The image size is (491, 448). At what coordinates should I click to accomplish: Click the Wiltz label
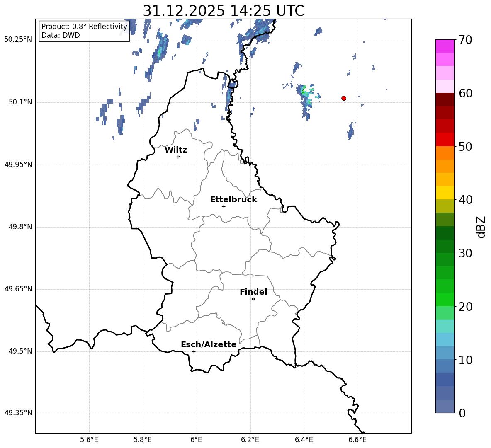[176, 150]
